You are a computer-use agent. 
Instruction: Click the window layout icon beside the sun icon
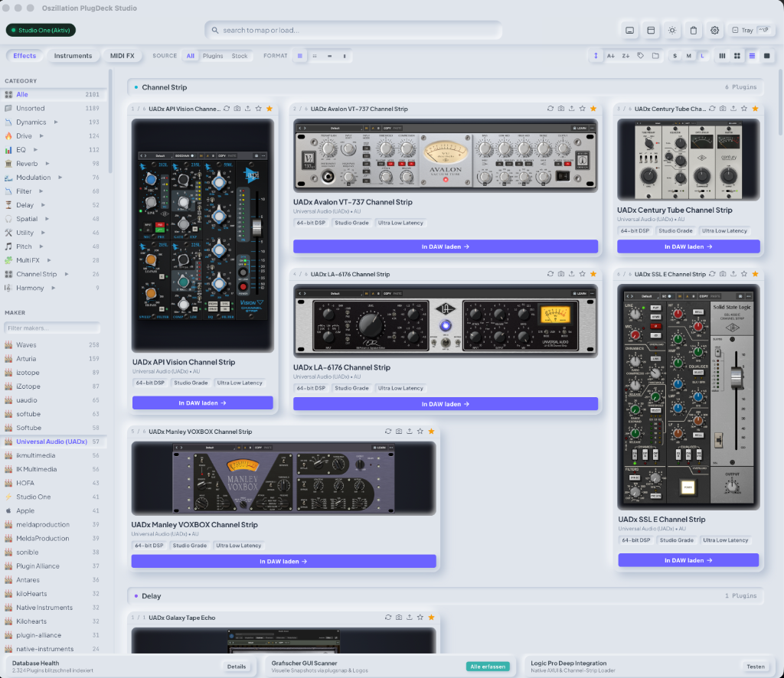(651, 31)
